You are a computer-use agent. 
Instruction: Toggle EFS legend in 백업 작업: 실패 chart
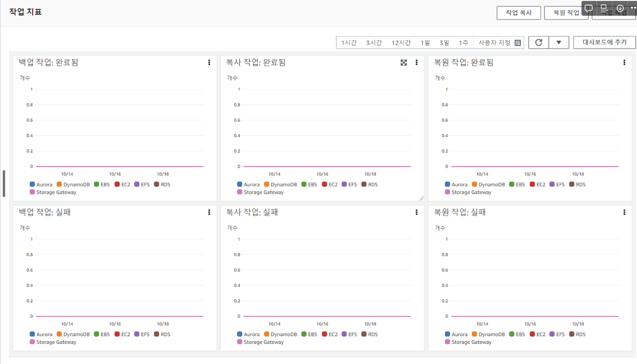[x=142, y=334]
